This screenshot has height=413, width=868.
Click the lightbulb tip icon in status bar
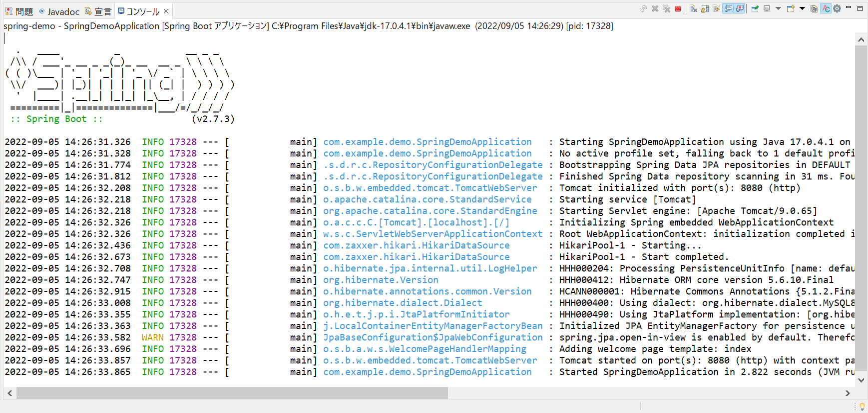click(x=862, y=406)
